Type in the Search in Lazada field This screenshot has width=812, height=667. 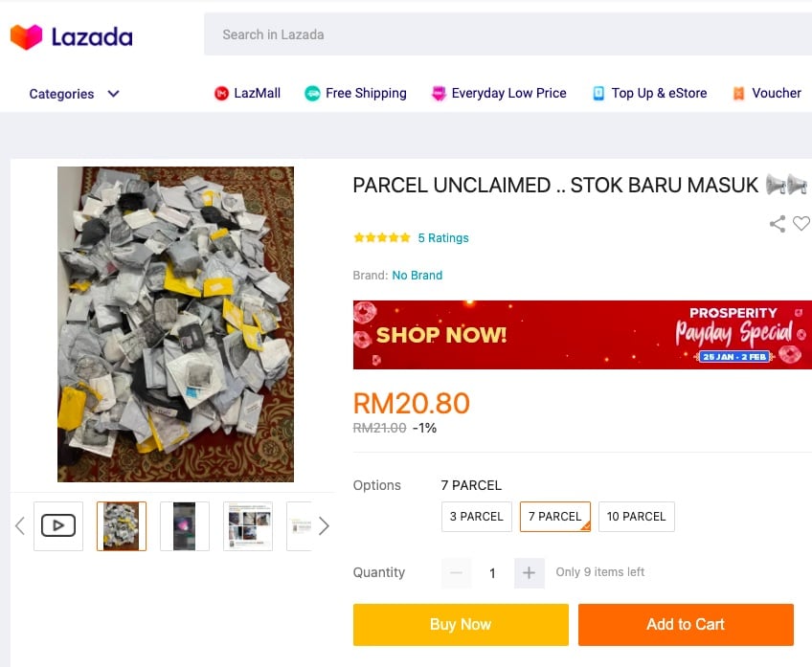click(x=507, y=34)
